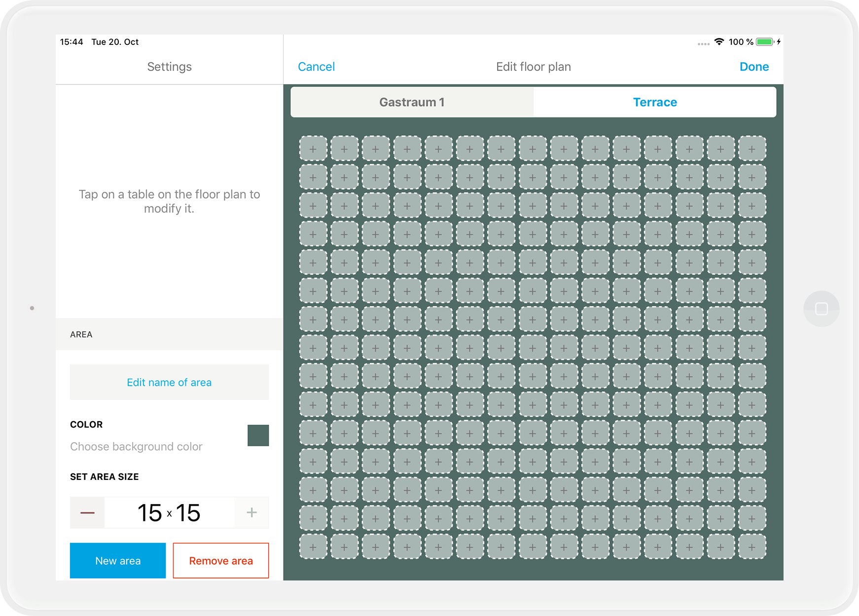Click the Settings panel title
Screen dimensions: 859x616
(x=169, y=67)
